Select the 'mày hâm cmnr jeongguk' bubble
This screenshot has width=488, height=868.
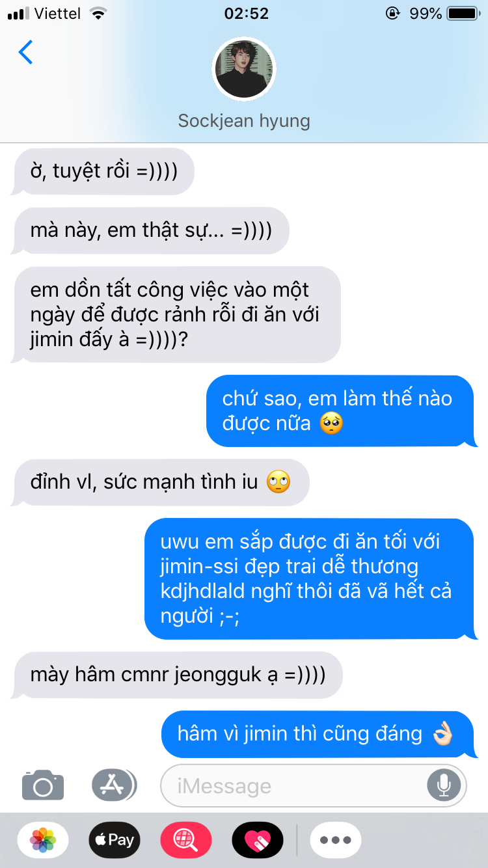click(x=176, y=675)
